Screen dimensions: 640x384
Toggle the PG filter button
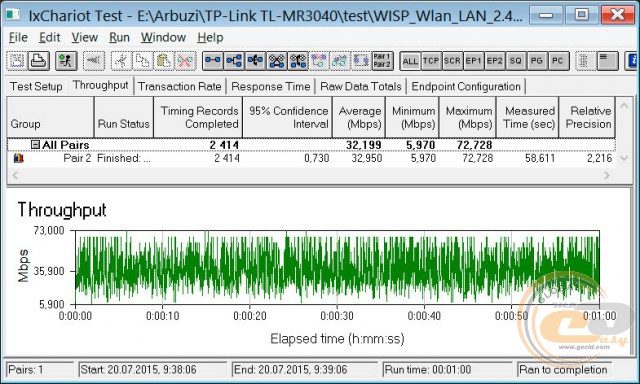pyautogui.click(x=537, y=61)
